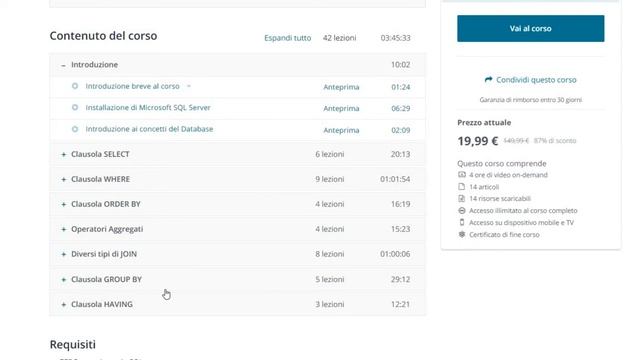
Task: Click the Prezzo attuale label
Action: tap(484, 122)
